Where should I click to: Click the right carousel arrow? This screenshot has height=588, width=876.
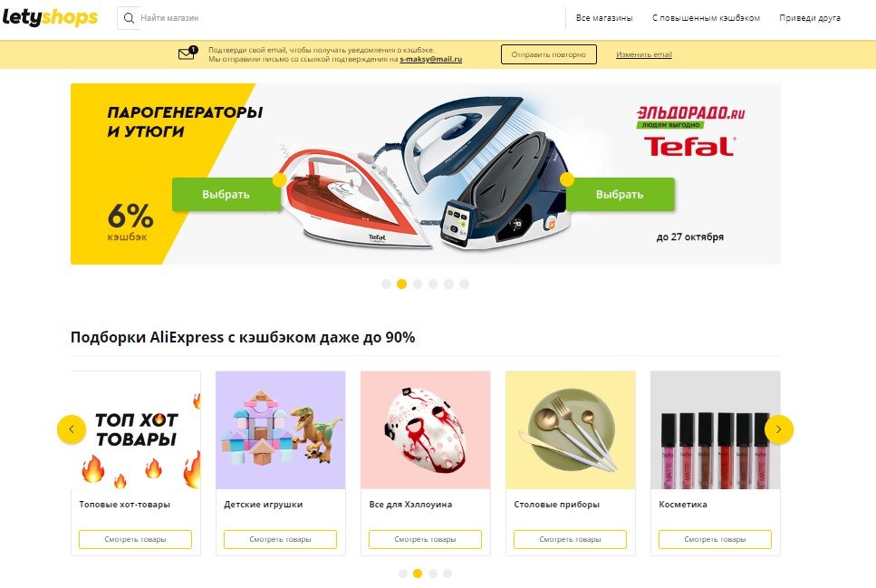779,429
